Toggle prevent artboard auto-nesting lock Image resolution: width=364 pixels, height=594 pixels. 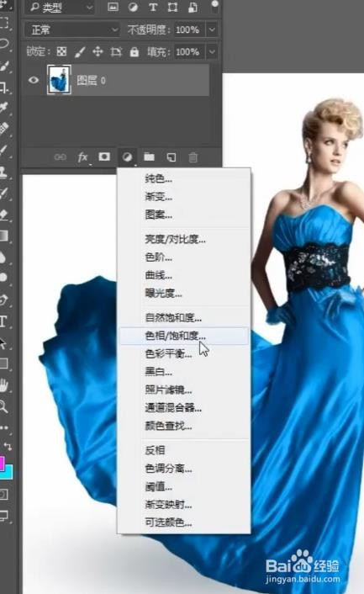116,51
